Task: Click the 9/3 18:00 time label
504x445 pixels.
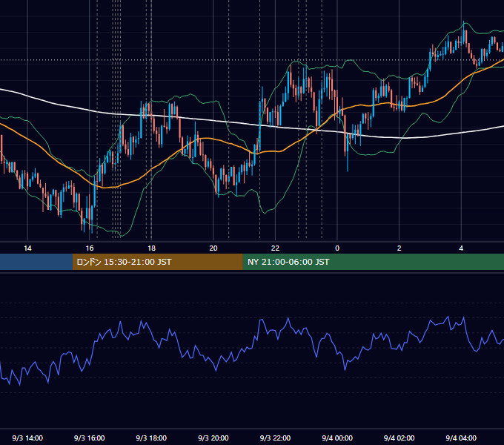Action: (151, 438)
